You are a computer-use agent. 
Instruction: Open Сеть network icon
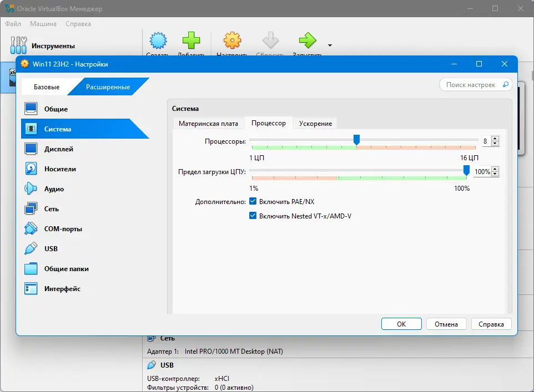click(31, 208)
